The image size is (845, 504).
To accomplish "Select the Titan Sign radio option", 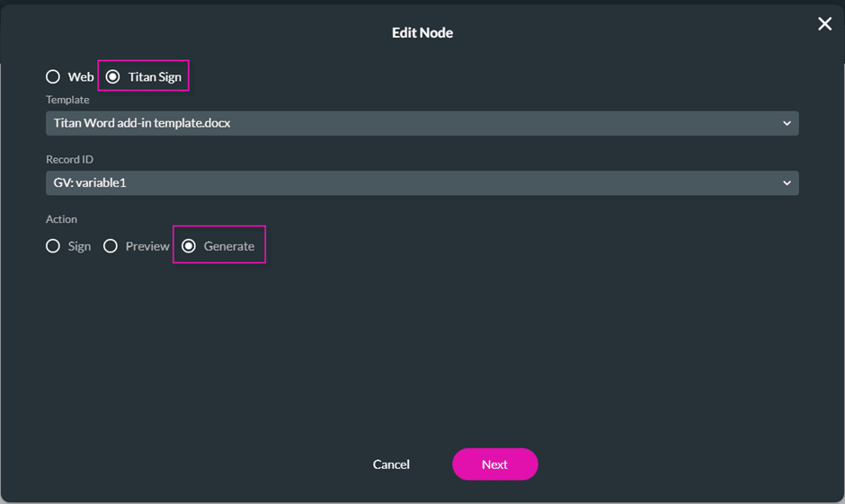I will click(112, 77).
